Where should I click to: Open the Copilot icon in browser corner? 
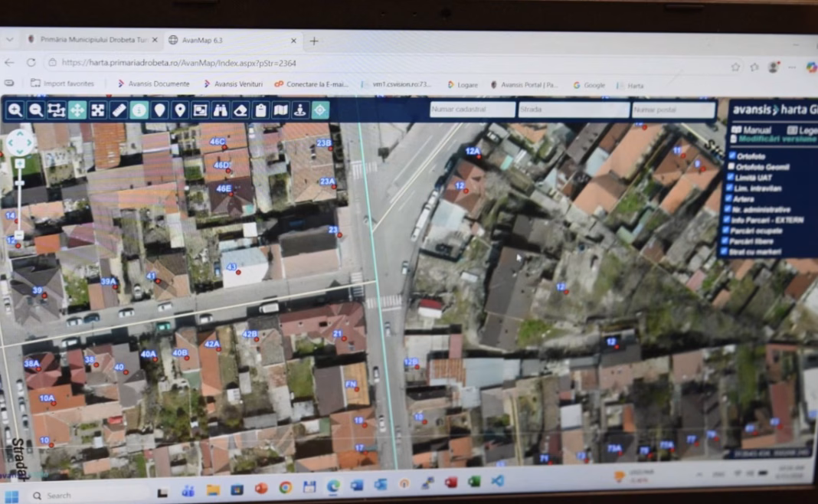coord(811,67)
